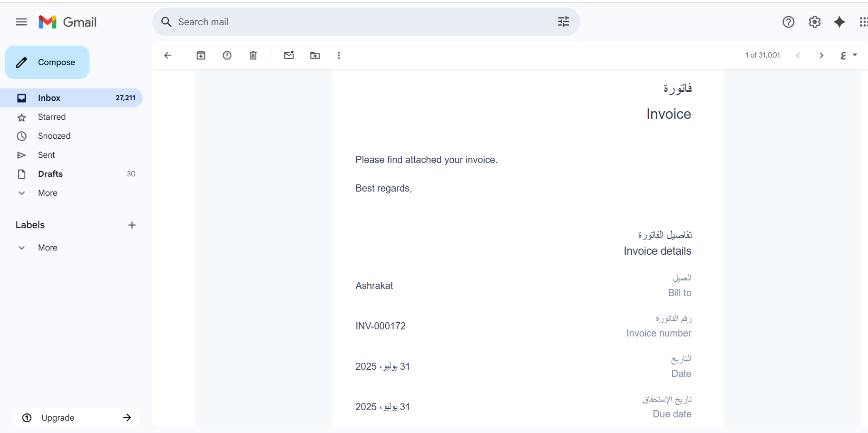
Task: Open the Help support icon
Action: tap(788, 22)
